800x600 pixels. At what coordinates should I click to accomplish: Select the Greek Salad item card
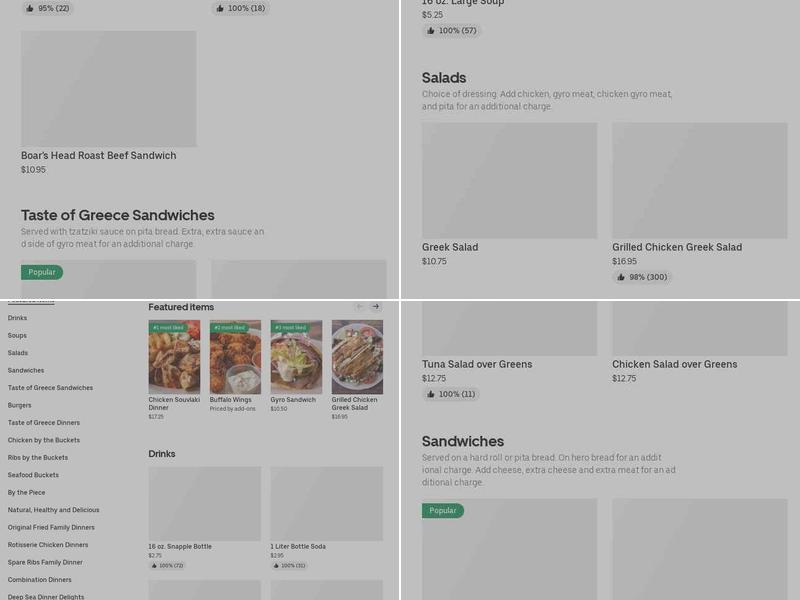tap(509, 180)
